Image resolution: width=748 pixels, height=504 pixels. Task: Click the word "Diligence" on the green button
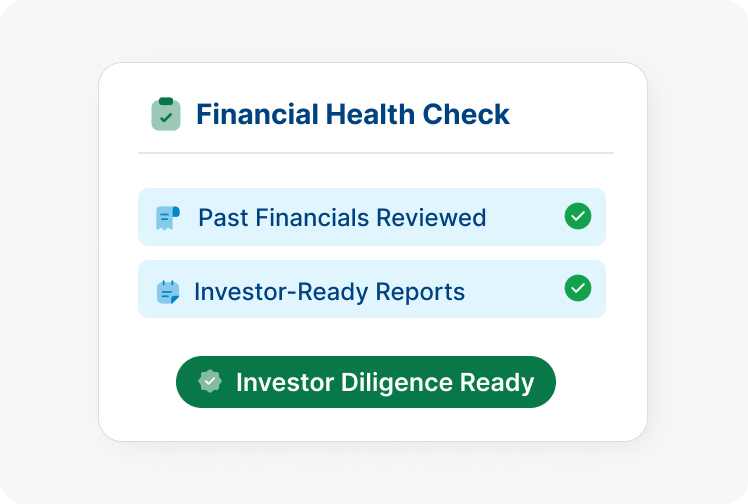394,382
